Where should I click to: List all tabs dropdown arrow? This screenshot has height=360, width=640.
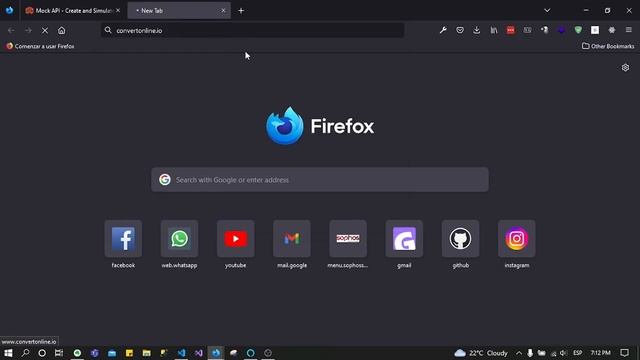pos(547,10)
